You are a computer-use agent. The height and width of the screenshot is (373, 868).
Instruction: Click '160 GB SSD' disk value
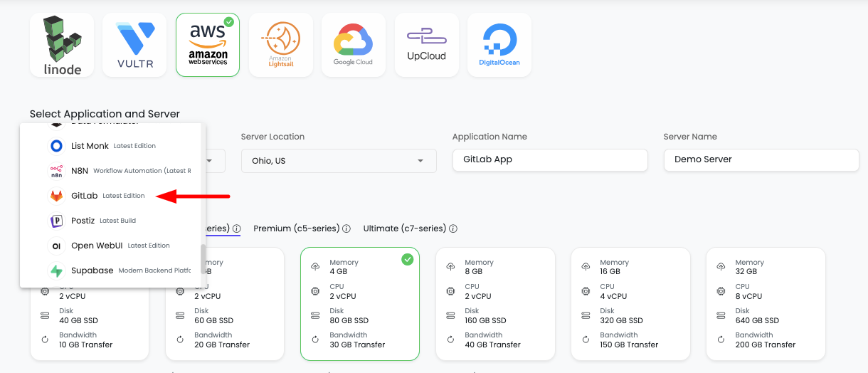coord(487,320)
